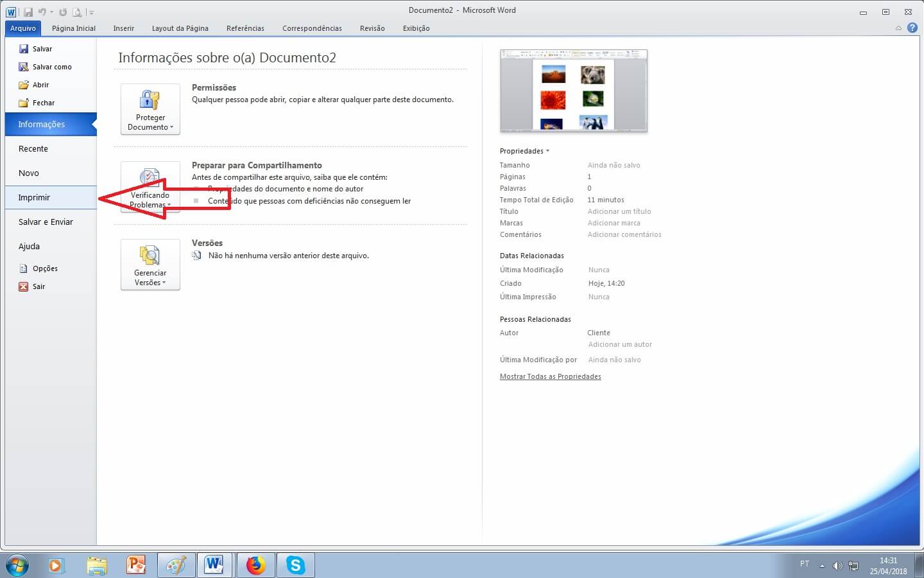Launch Firefox from the taskbar
The width and height of the screenshot is (924, 578).
tap(256, 565)
